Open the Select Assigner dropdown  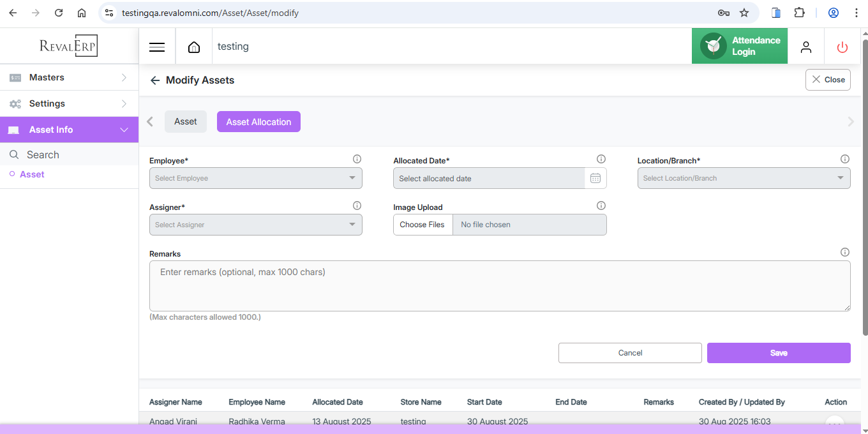tap(255, 225)
